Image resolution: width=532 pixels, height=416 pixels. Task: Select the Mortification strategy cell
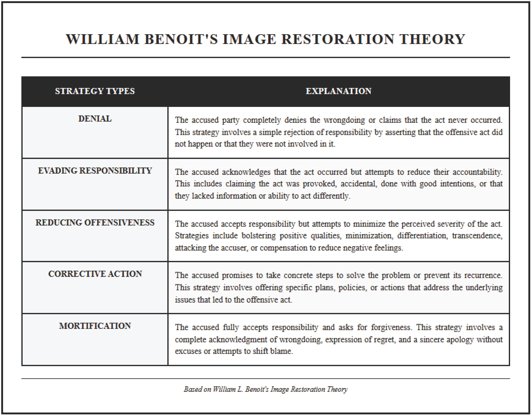tap(95, 326)
